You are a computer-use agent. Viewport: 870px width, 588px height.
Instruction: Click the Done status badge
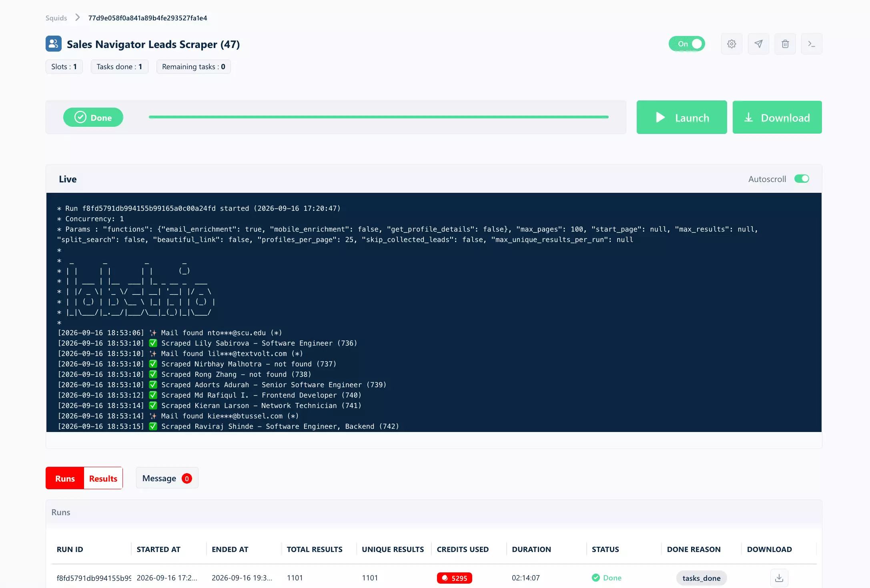93,117
